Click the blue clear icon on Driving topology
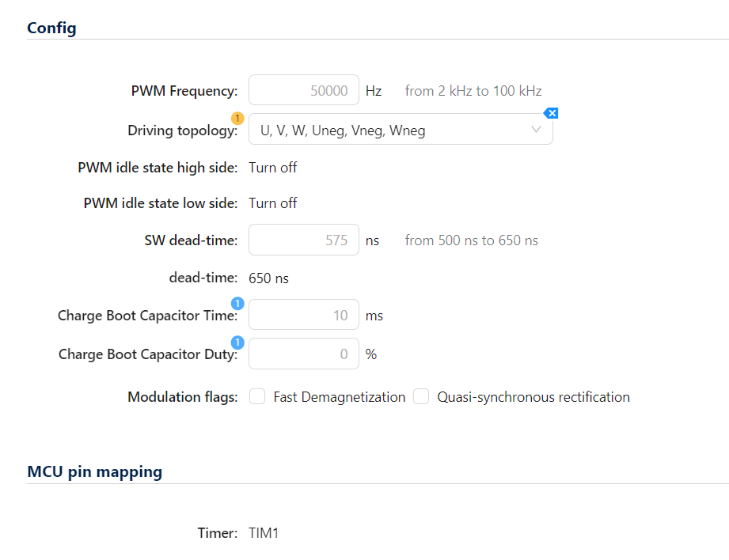This screenshot has width=729, height=560. pyautogui.click(x=552, y=113)
